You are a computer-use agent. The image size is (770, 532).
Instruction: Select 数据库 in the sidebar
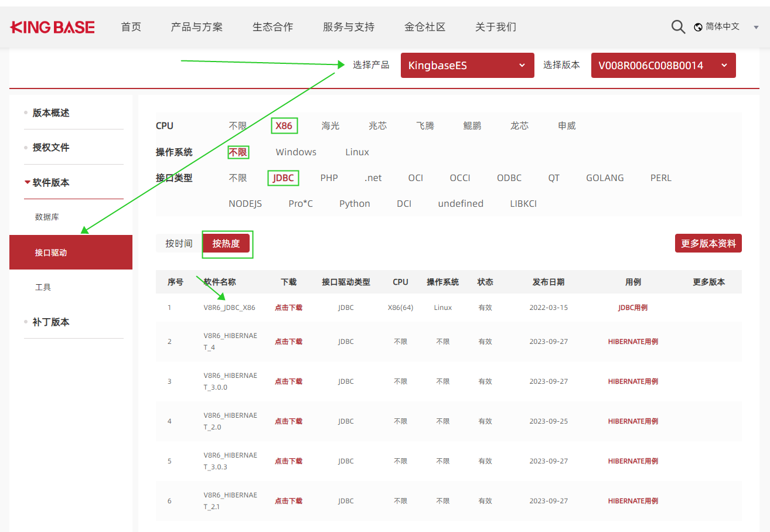coord(47,217)
